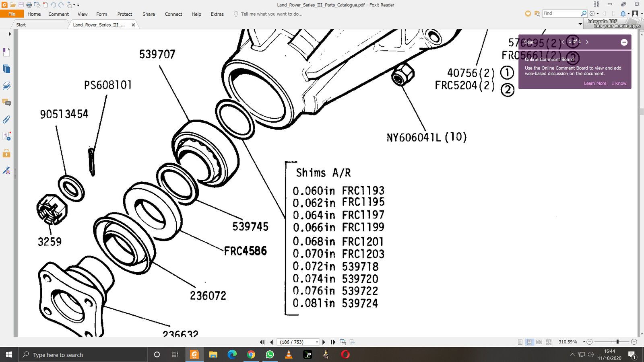The image size is (644, 362).
Task: Open the File menu
Action: click(x=12, y=14)
